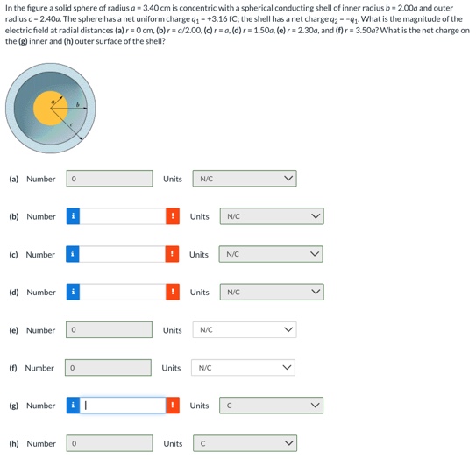Click the number input field for part (b)
Viewport: 476px width, 459px height.
pos(123,216)
